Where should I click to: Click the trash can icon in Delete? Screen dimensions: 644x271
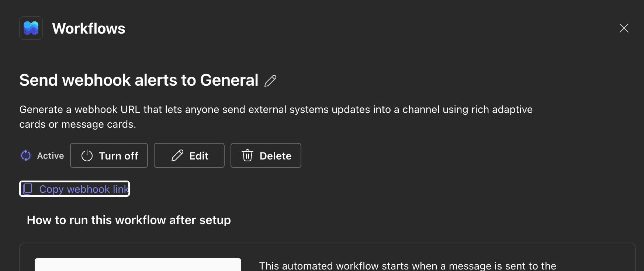(247, 155)
